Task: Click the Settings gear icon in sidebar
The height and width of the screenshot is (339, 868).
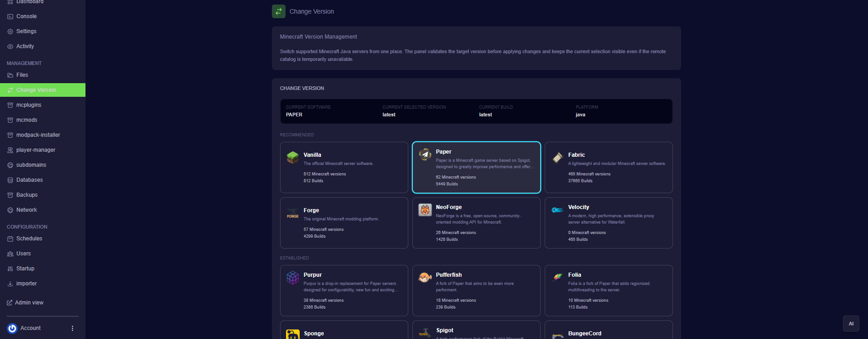Action: pyautogui.click(x=10, y=31)
